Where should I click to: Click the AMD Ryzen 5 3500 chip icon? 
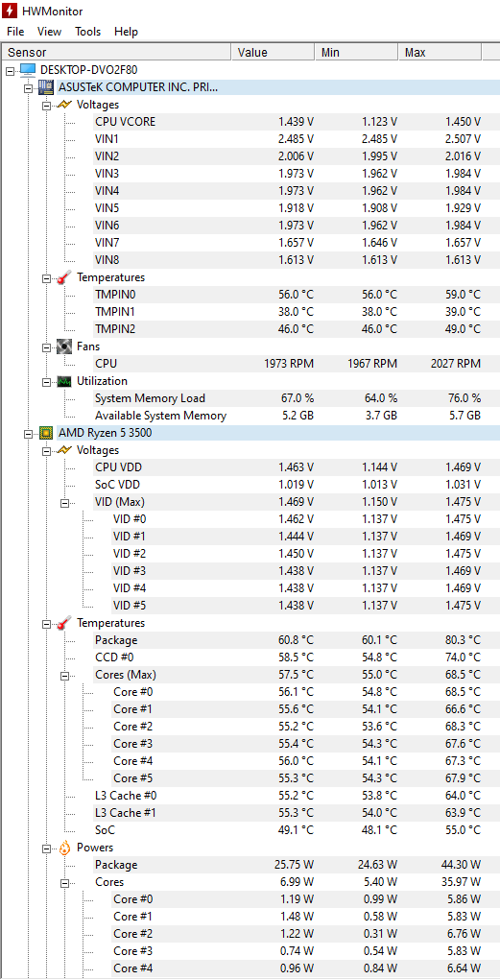coord(46,433)
